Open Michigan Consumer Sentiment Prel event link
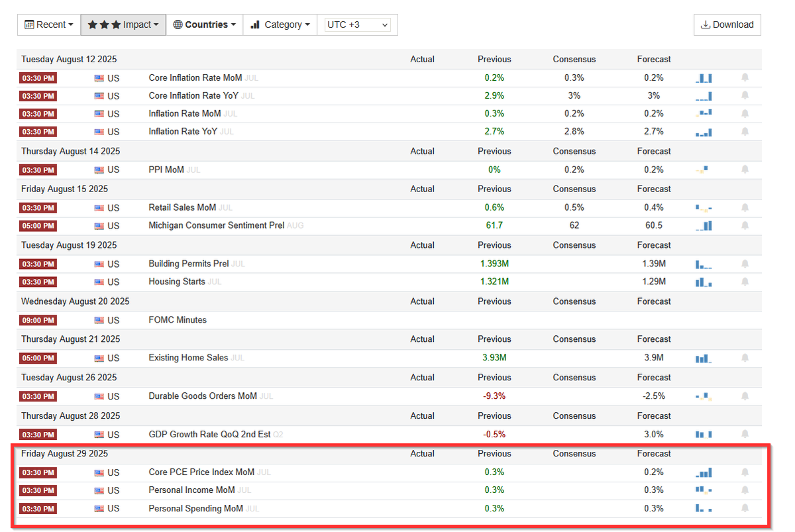 217,225
